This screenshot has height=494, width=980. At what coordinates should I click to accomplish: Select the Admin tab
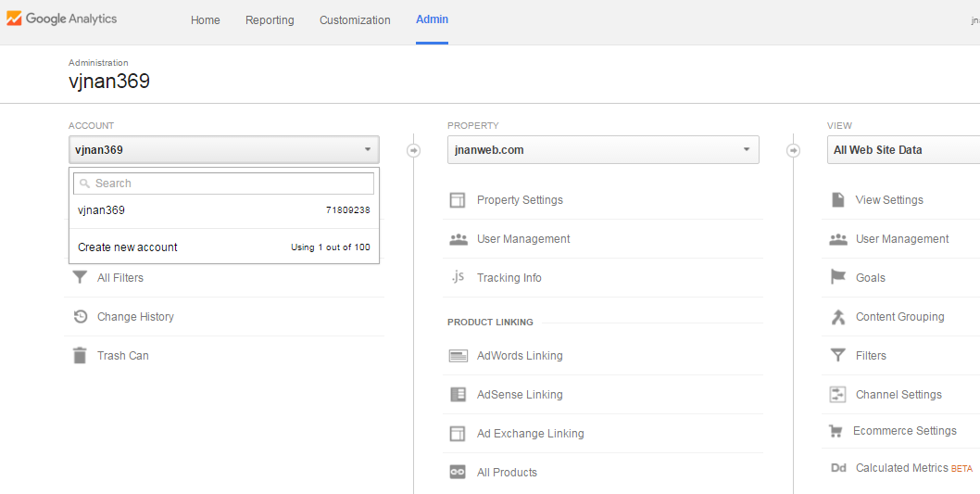click(432, 19)
